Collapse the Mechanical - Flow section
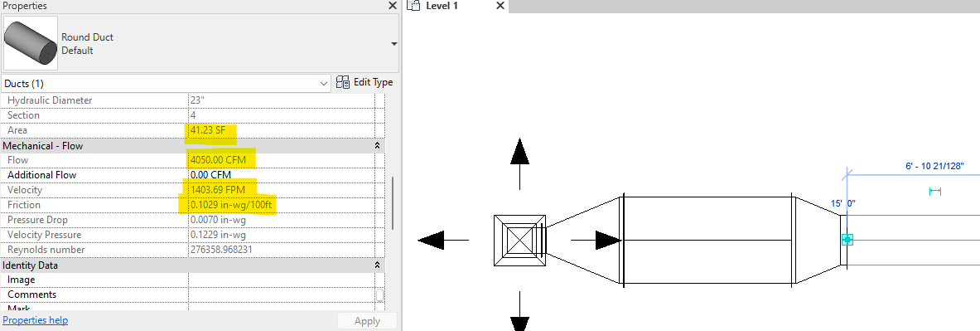The image size is (980, 331). click(x=377, y=146)
